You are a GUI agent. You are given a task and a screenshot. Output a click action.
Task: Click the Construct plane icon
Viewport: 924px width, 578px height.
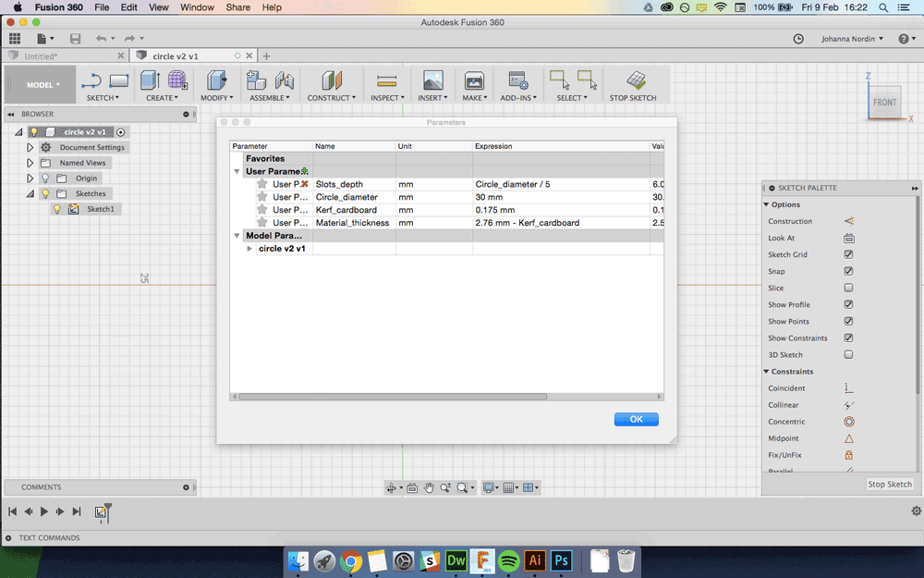click(331, 80)
